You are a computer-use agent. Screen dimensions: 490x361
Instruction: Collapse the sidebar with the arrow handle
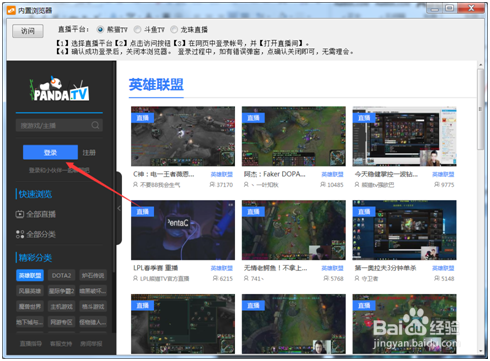tap(119, 208)
